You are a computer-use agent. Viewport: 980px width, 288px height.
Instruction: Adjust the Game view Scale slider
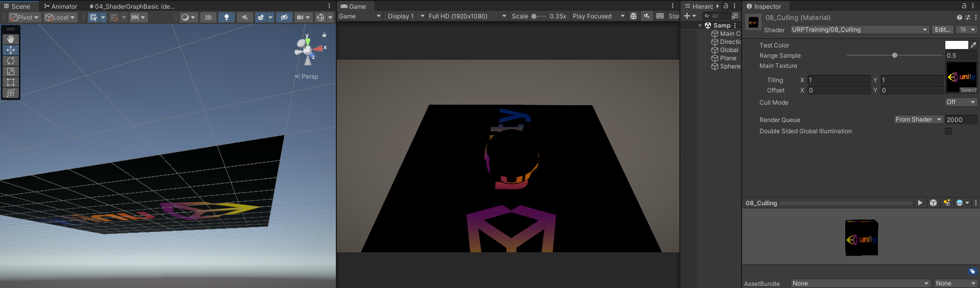538,16
